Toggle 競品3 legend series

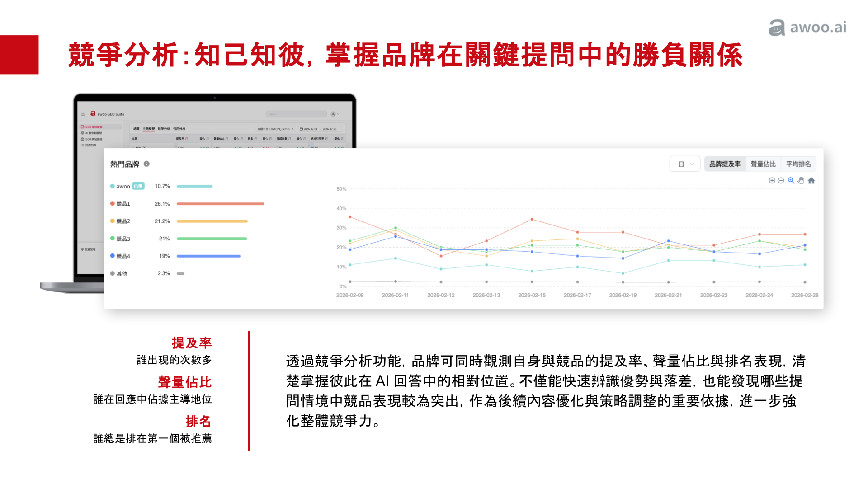[120, 239]
